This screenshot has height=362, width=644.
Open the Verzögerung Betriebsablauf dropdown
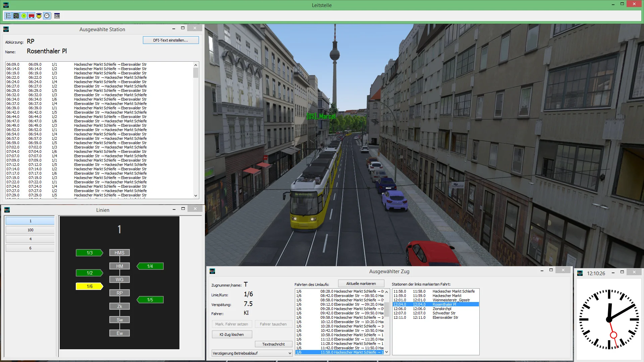coord(289,353)
